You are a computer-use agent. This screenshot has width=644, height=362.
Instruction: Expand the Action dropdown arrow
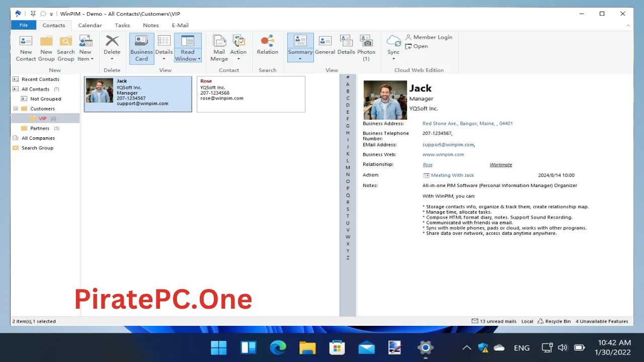point(238,59)
